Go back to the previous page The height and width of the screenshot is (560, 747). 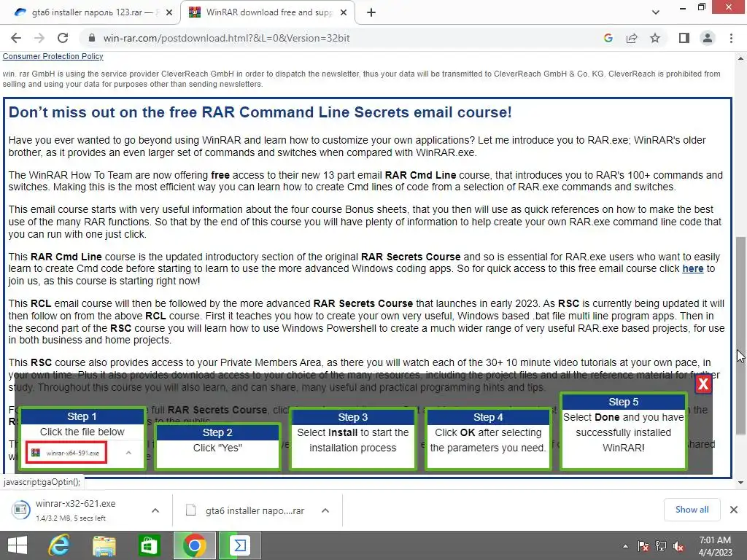tap(16, 38)
